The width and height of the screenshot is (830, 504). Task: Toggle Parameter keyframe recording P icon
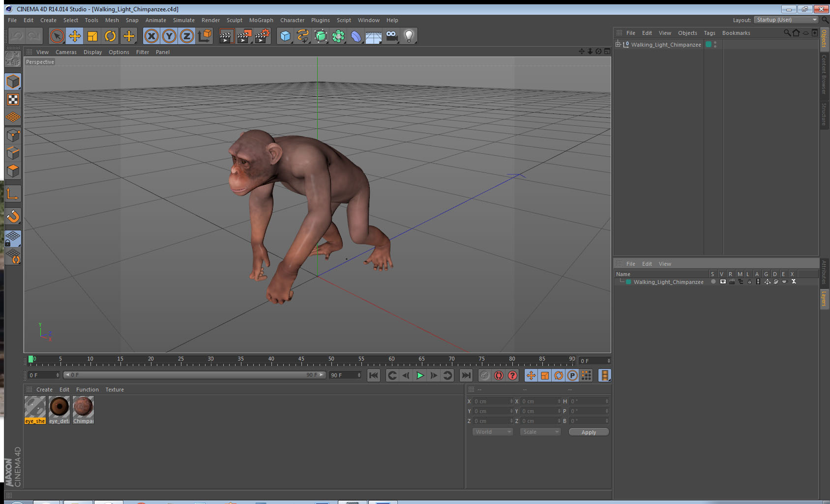coord(572,375)
